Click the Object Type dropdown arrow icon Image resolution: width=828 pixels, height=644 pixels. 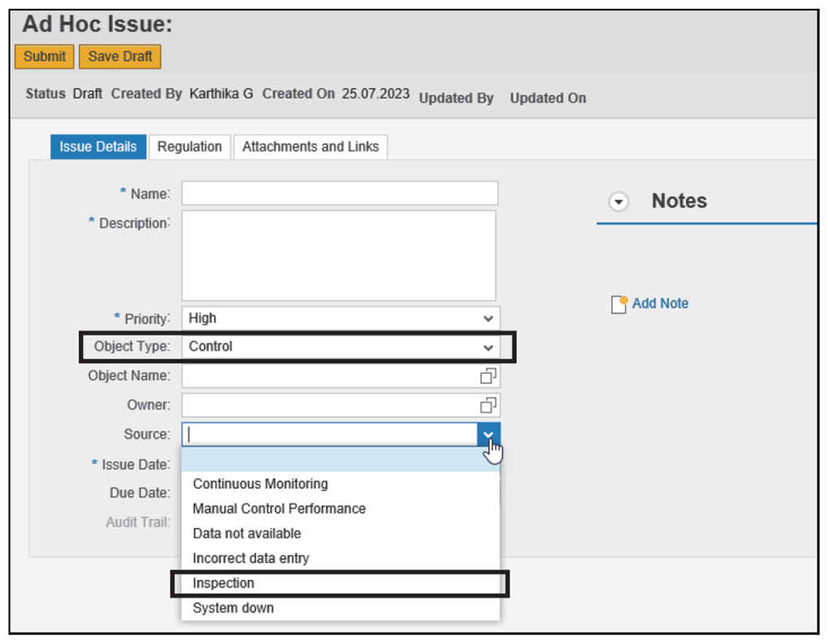click(x=488, y=347)
